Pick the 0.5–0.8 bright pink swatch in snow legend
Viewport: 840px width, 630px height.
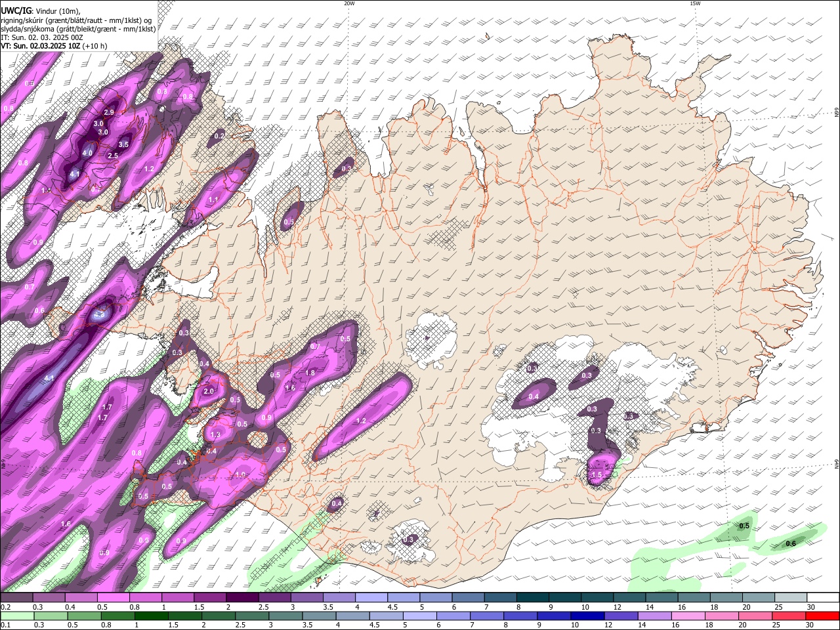[113, 598]
